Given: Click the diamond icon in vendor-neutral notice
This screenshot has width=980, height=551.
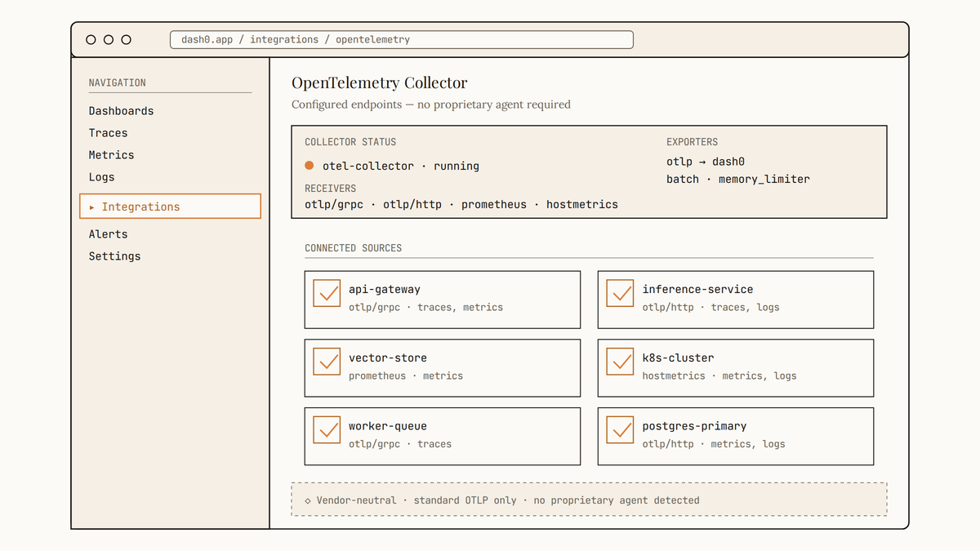Looking at the screenshot, I should tap(307, 500).
